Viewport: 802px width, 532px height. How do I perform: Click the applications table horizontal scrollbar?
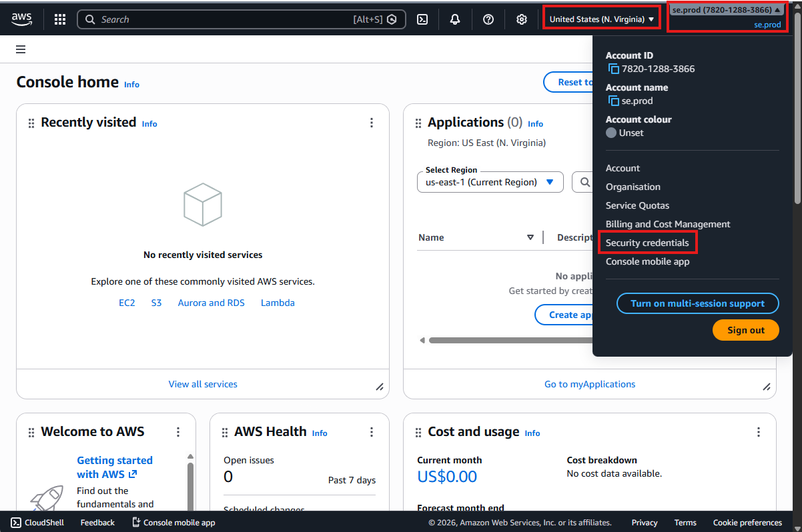point(510,340)
